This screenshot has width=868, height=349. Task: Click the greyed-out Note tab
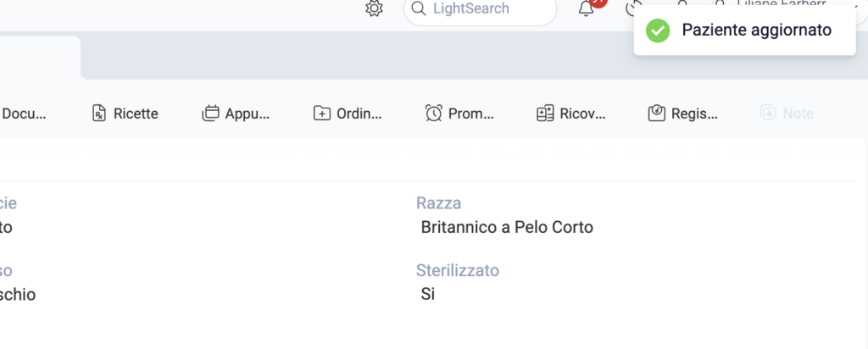coord(787,114)
